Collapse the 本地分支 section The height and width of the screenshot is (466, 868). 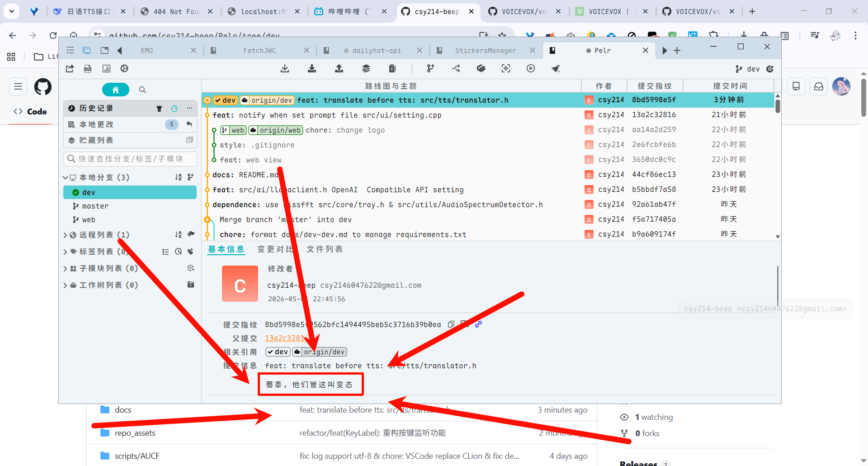[x=66, y=177]
